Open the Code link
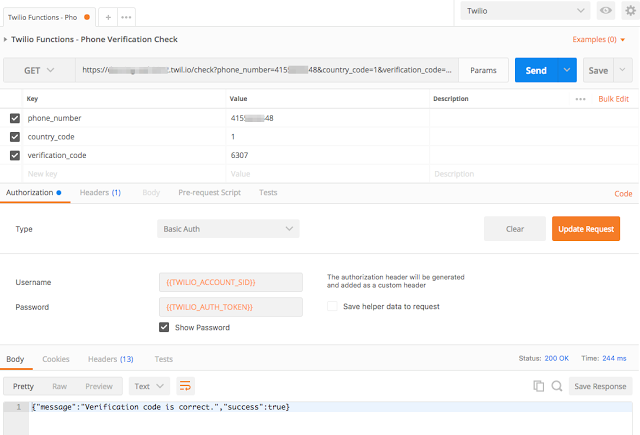This screenshot has height=435, width=640. (623, 194)
